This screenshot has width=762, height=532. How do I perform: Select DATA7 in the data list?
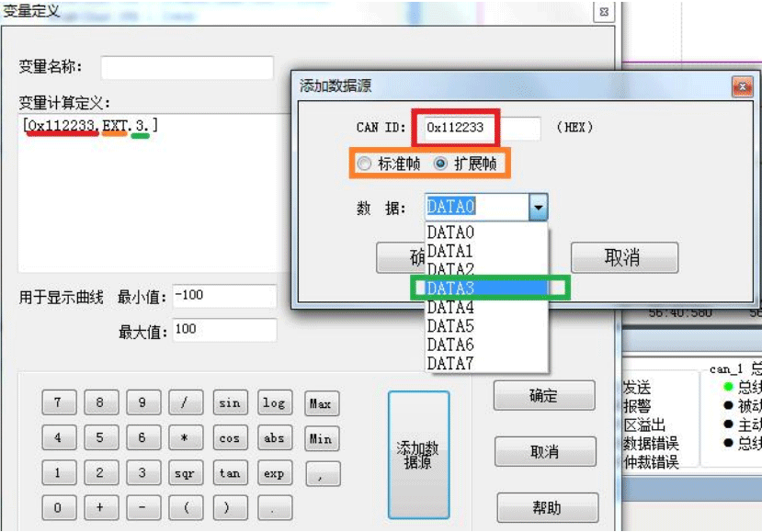(x=450, y=363)
